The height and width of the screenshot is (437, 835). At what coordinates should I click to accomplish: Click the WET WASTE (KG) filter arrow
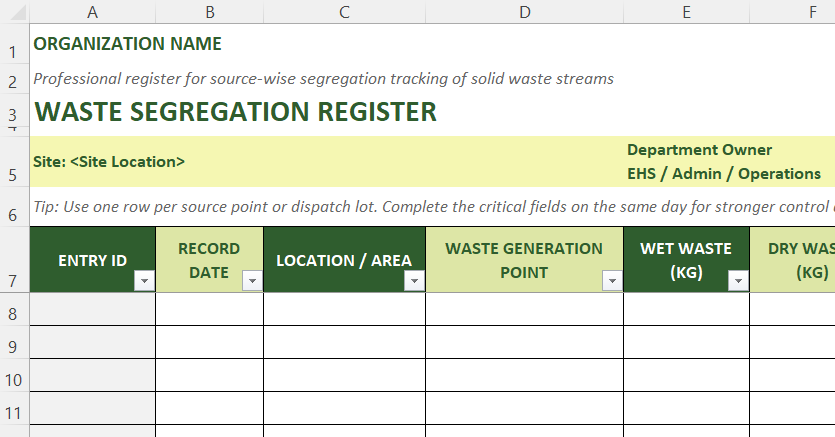click(x=738, y=282)
